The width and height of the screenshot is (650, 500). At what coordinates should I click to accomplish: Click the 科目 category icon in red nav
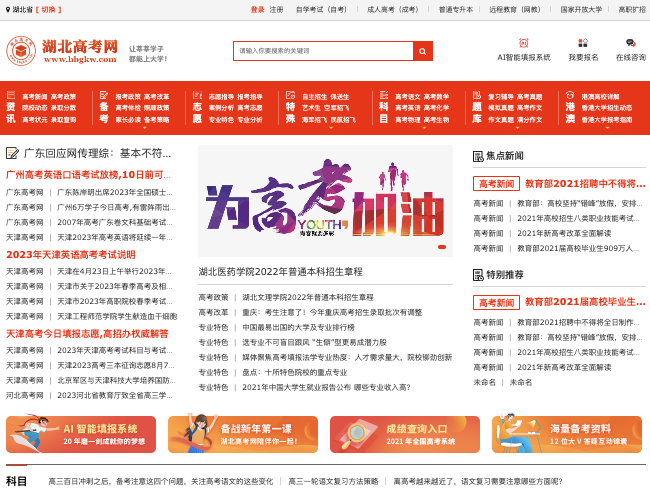coord(384,95)
